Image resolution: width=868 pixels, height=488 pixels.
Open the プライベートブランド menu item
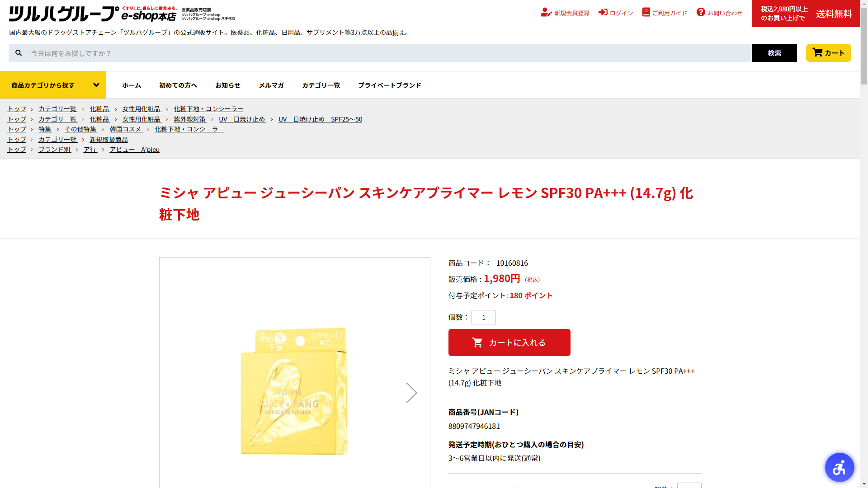[390, 85]
